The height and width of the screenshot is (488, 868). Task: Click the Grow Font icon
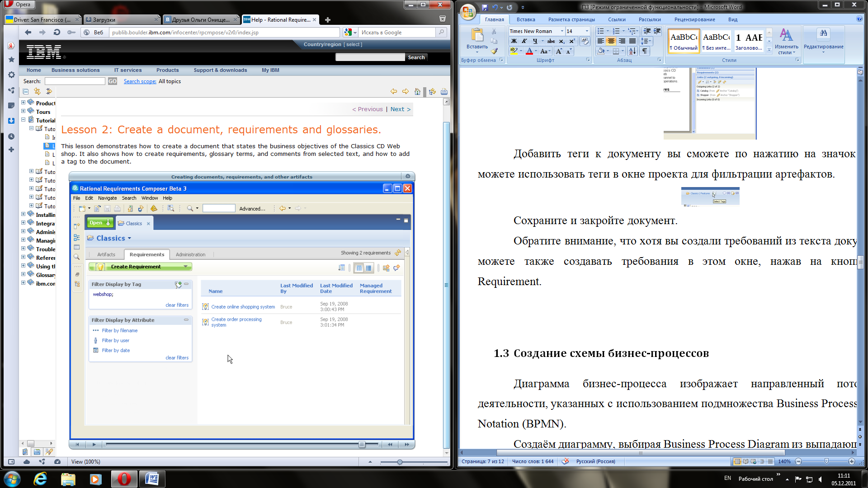[559, 51]
